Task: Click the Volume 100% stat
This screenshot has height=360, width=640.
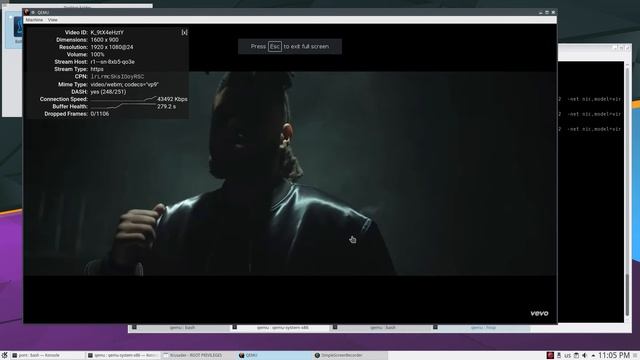Action: [98, 54]
